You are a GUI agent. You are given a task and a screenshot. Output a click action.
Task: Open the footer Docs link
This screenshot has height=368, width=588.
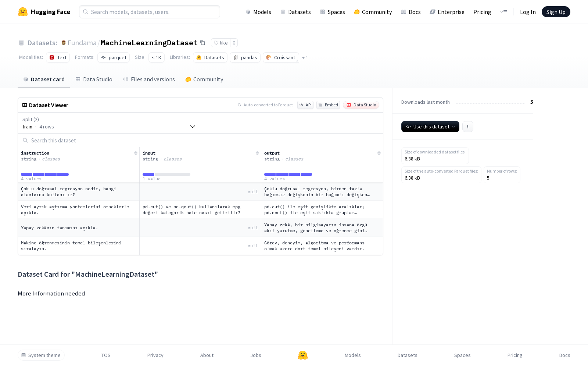coord(564,355)
